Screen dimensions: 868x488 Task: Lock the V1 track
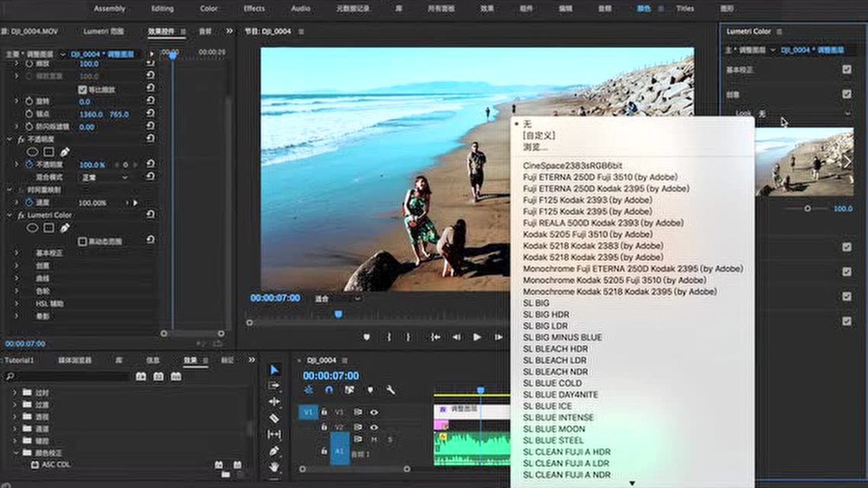324,411
